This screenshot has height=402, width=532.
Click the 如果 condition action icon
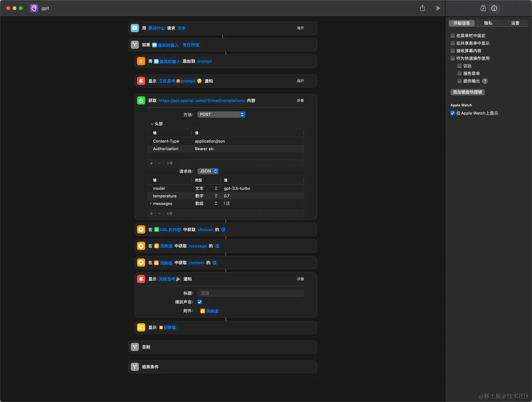tap(135, 45)
